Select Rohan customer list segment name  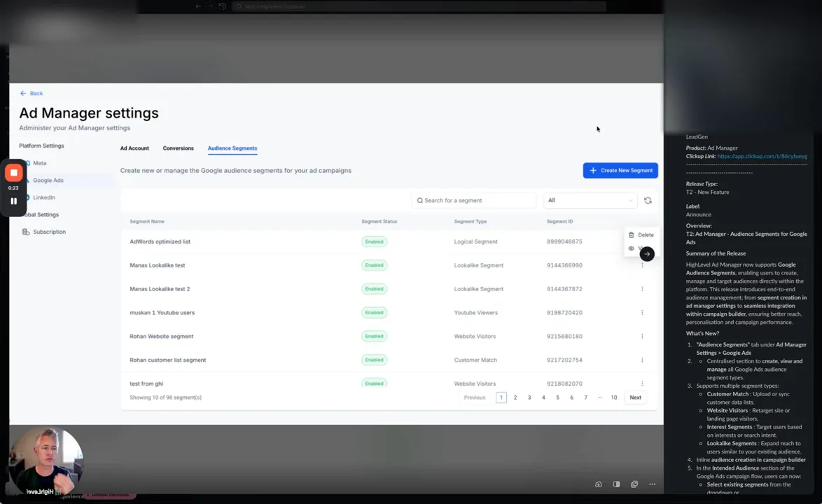point(168,360)
